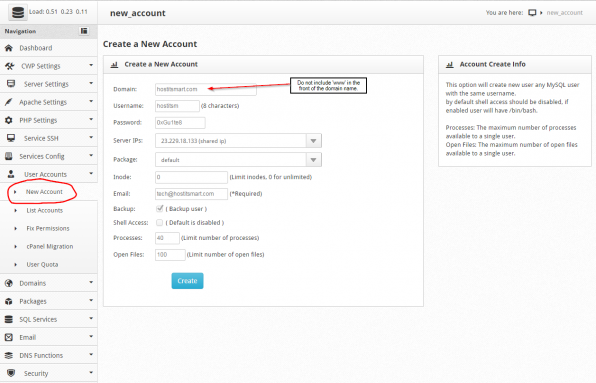This screenshot has height=383, width=596.
Task: Click new_account breadcrumb link
Action: (564, 13)
